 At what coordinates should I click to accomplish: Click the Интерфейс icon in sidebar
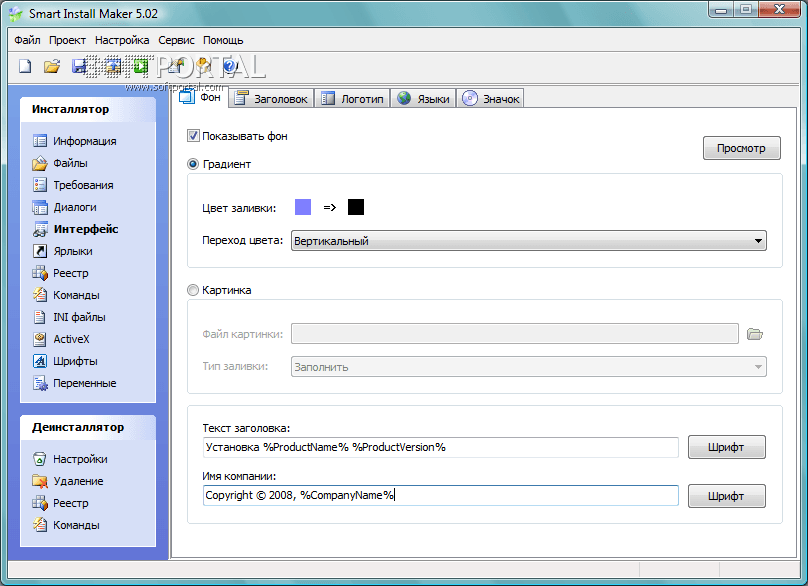pyautogui.click(x=40, y=229)
